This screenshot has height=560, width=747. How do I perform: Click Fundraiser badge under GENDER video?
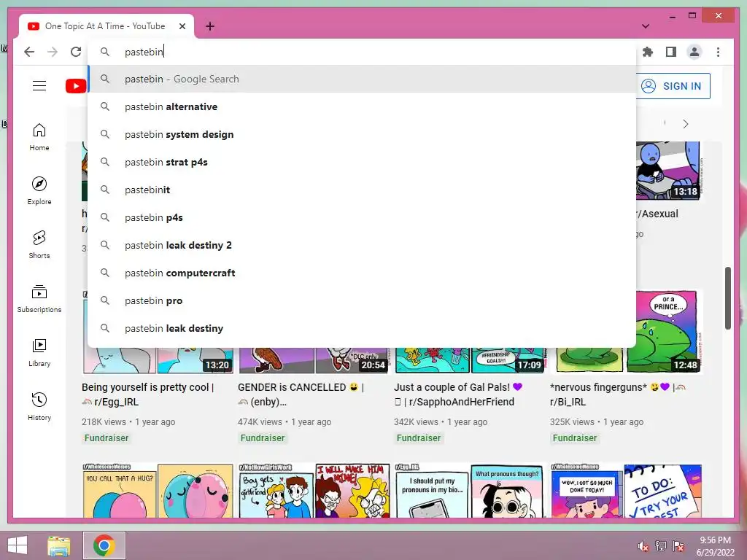coord(263,438)
